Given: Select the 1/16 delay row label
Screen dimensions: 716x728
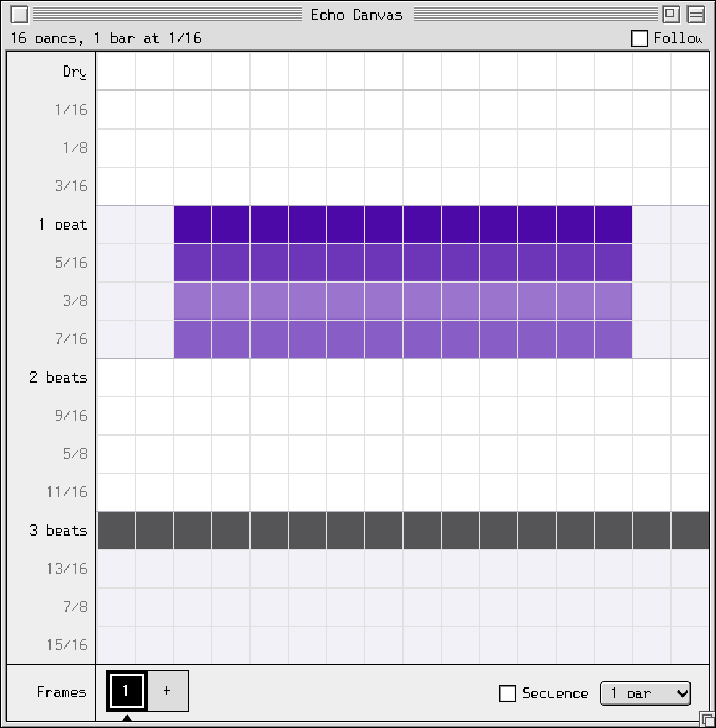Looking at the screenshot, I should 71,110.
